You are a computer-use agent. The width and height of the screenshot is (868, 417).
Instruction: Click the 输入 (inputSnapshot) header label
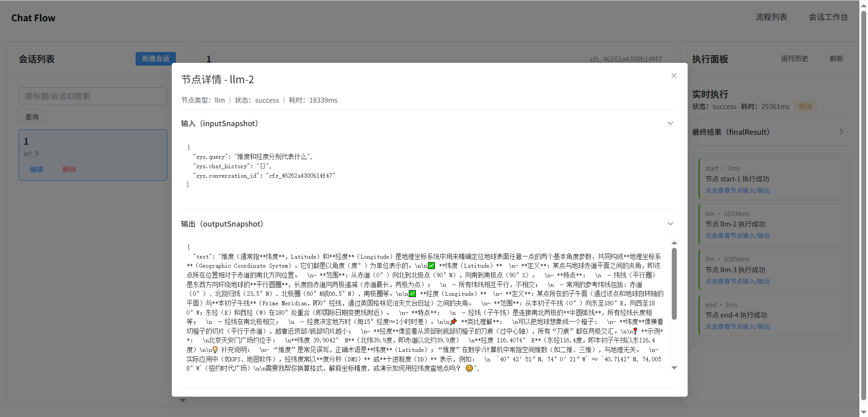coord(220,123)
